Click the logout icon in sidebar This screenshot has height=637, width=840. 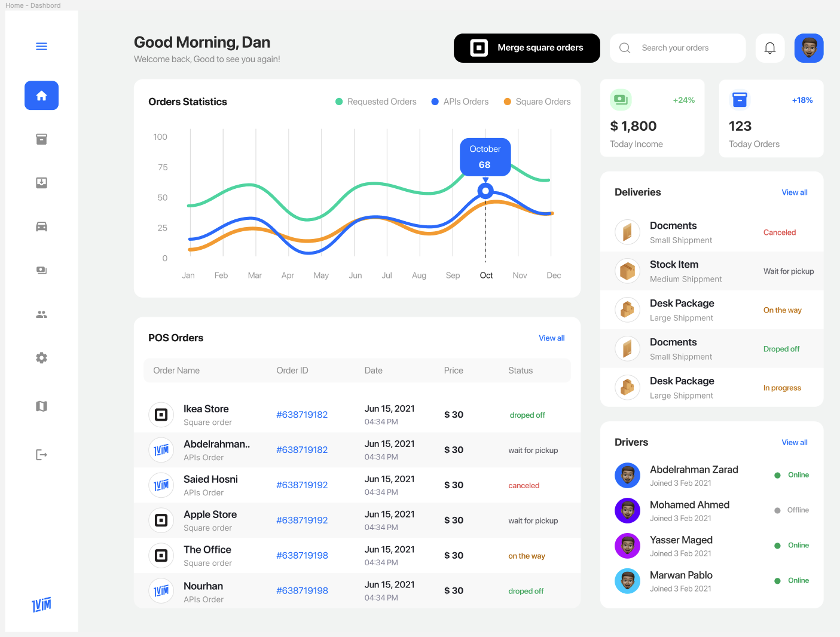pyautogui.click(x=41, y=455)
